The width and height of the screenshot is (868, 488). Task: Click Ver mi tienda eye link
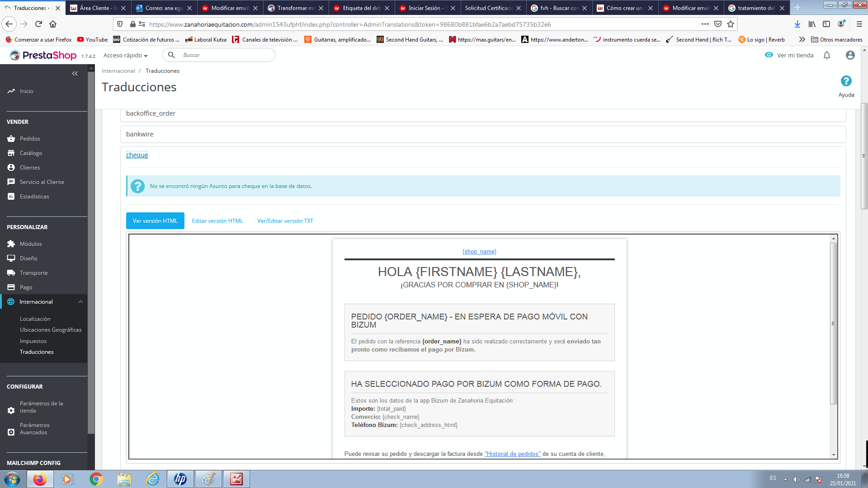(x=789, y=55)
